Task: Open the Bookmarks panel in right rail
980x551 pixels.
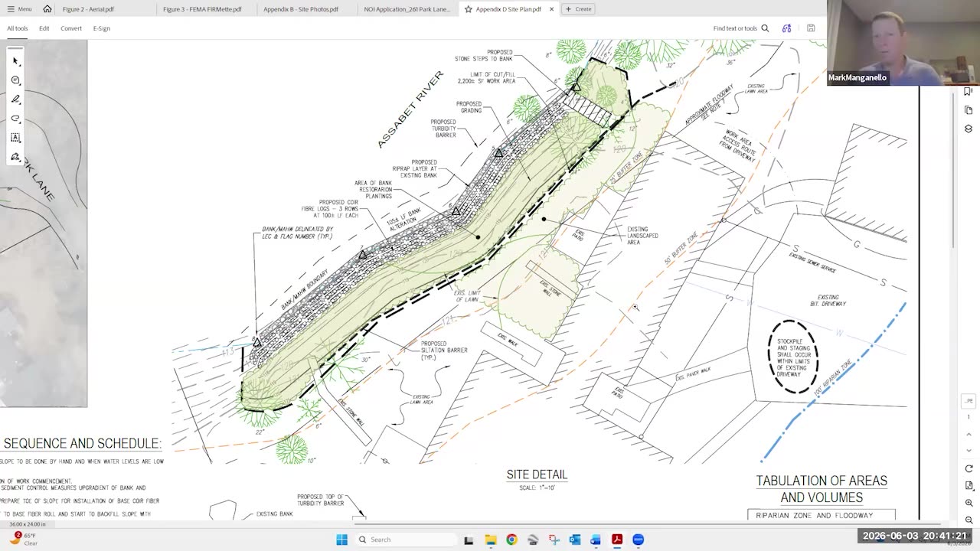Action: (x=969, y=92)
